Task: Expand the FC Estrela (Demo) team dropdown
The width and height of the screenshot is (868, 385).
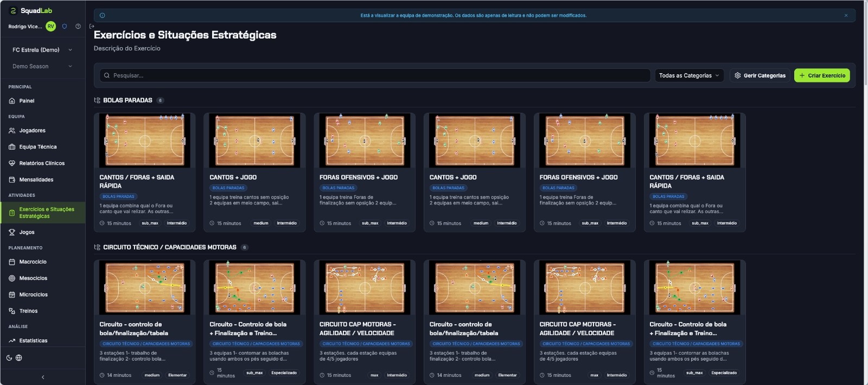Action: coord(43,50)
